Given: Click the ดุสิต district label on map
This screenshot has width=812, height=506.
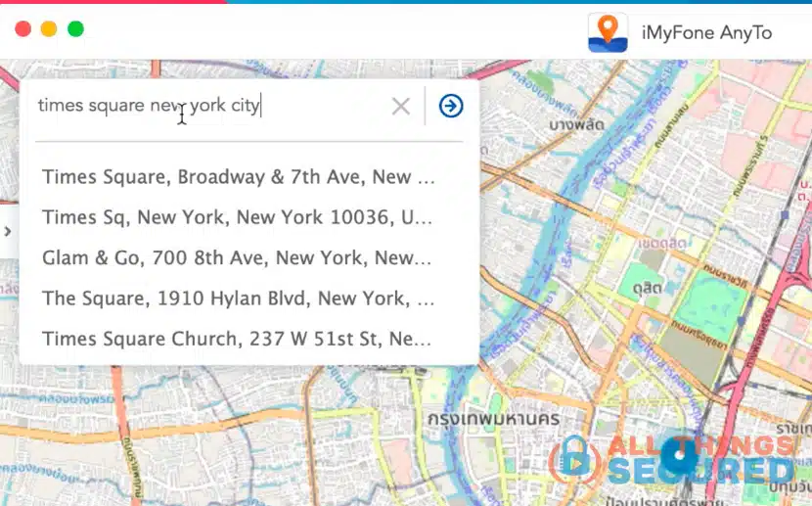Looking at the screenshot, I should 647,291.
